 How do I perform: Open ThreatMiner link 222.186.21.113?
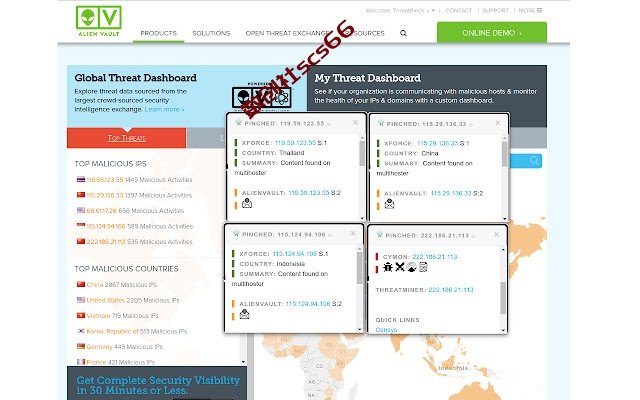(x=451, y=290)
